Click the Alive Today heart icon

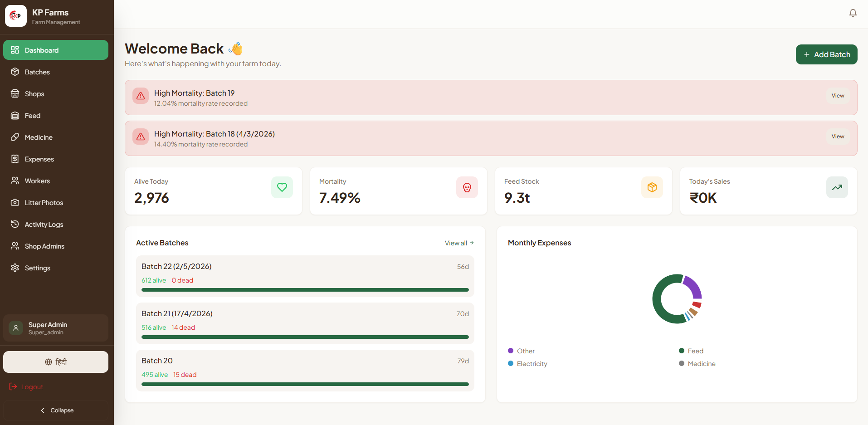(282, 187)
